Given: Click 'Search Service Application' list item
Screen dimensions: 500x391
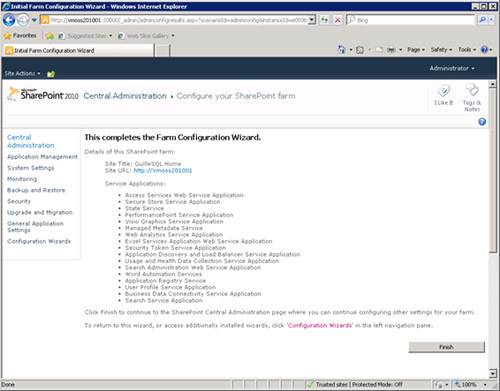Looking at the screenshot, I should pyautogui.click(x=164, y=301).
